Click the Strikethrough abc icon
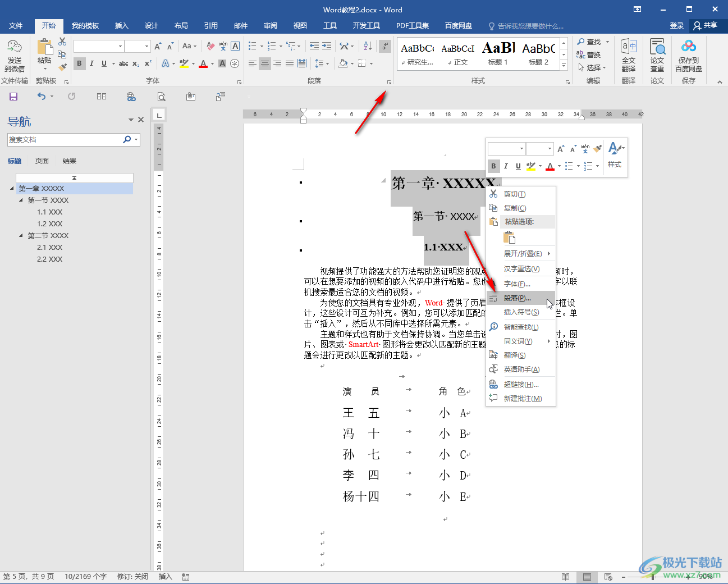 123,63
